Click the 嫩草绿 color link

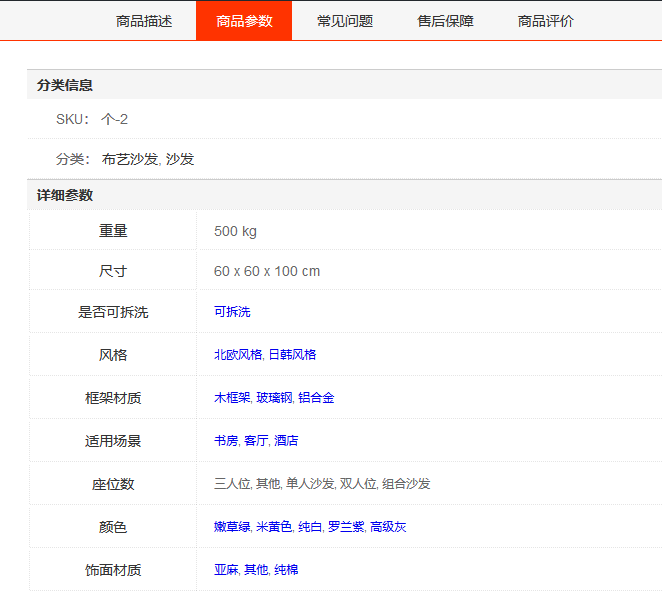coord(232,527)
